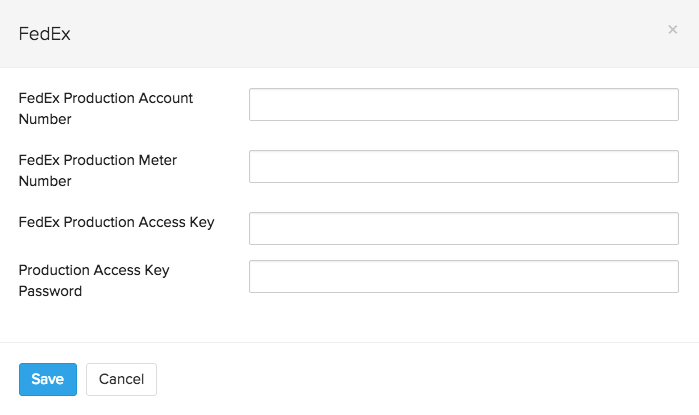Image resolution: width=699 pixels, height=415 pixels.
Task: Click 'Number' on the Meter label's second line
Action: coord(45,181)
